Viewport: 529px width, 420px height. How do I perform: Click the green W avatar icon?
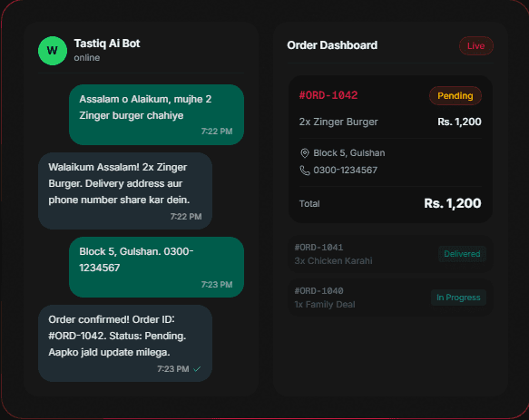(53, 51)
